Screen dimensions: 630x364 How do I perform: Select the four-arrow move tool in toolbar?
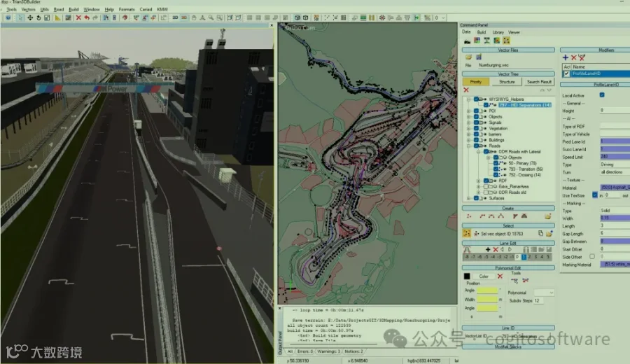click(29, 17)
